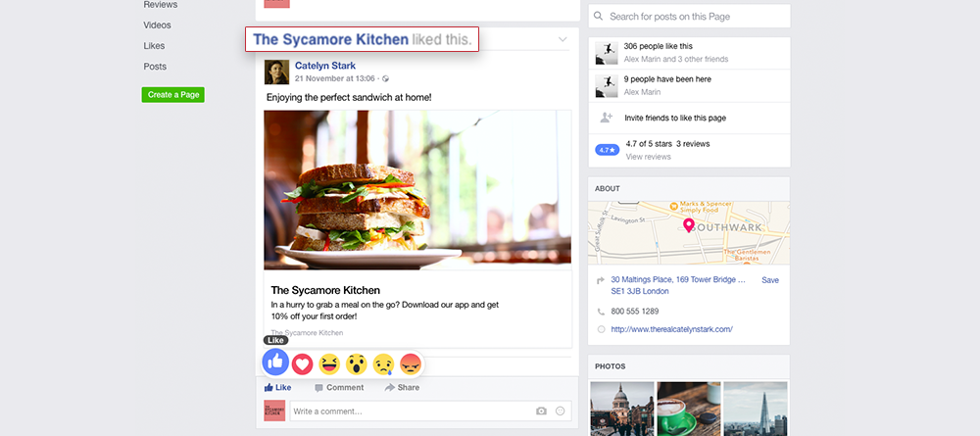Click the Write a comment field

click(x=430, y=411)
